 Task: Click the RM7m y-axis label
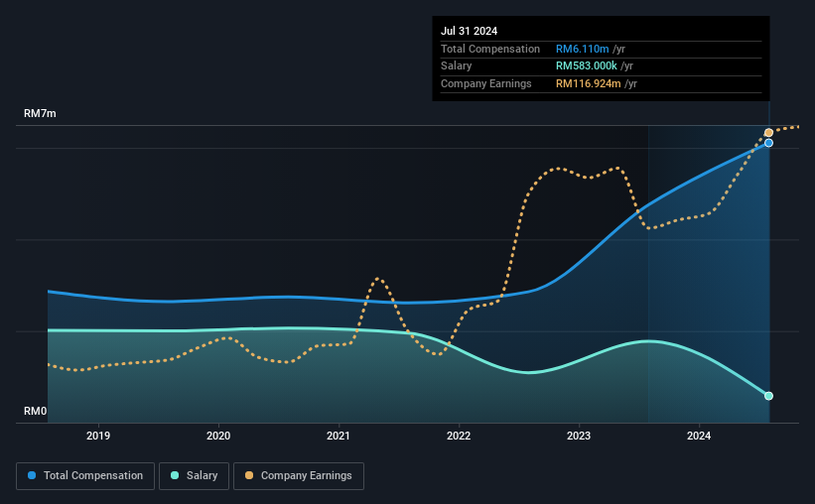40,113
